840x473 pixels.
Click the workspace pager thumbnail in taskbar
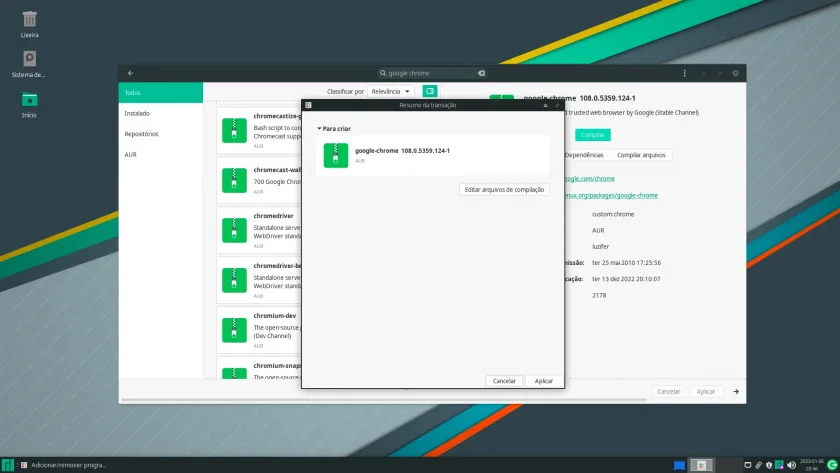[701, 465]
